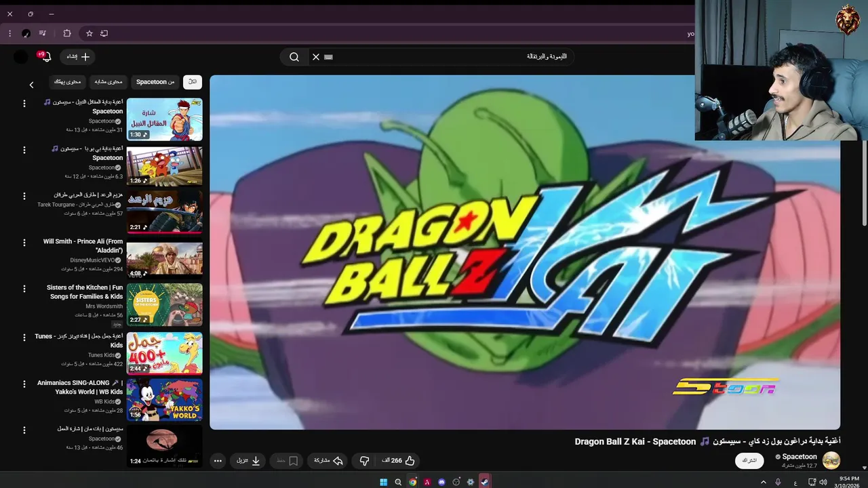Open Steam from the taskbar

(x=484, y=482)
